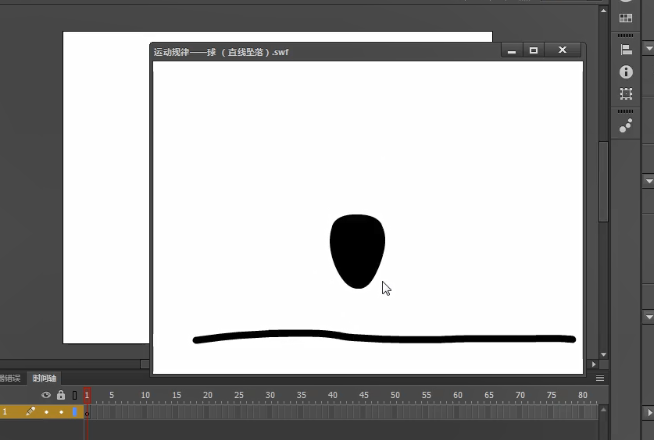654x440 pixels.
Task: Click the stage scroll-up arrow
Action: click(604, 10)
